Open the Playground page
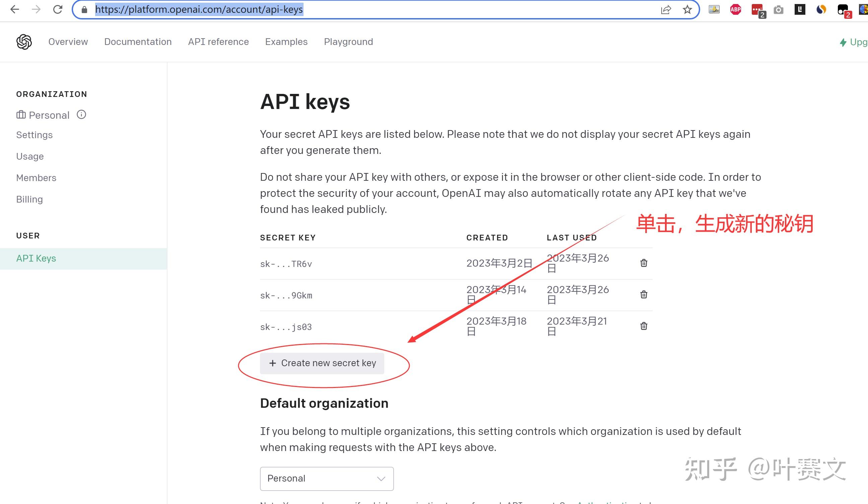Image resolution: width=868 pixels, height=504 pixels. click(x=348, y=42)
